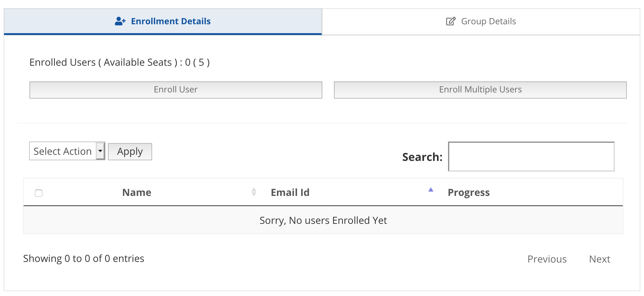Click the Select Action dropdown arrow
Image resolution: width=644 pixels, height=296 pixels.
[x=100, y=151]
